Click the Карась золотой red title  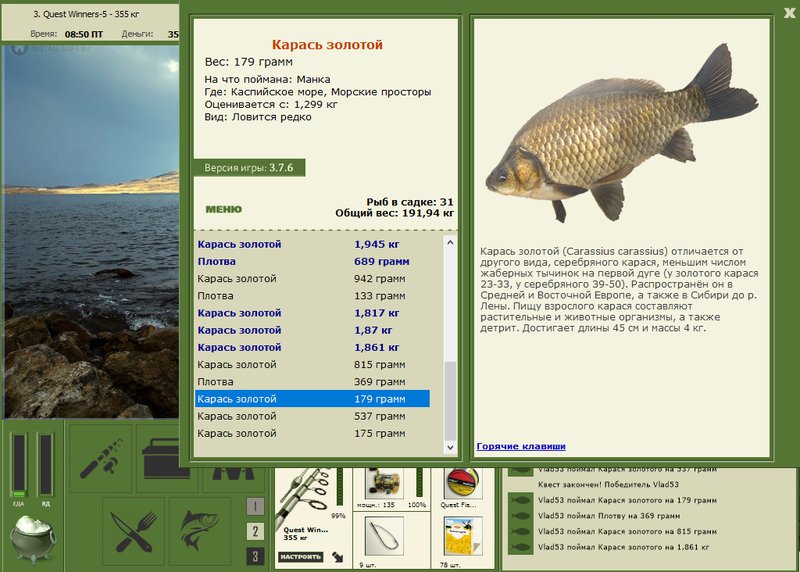pyautogui.click(x=327, y=45)
